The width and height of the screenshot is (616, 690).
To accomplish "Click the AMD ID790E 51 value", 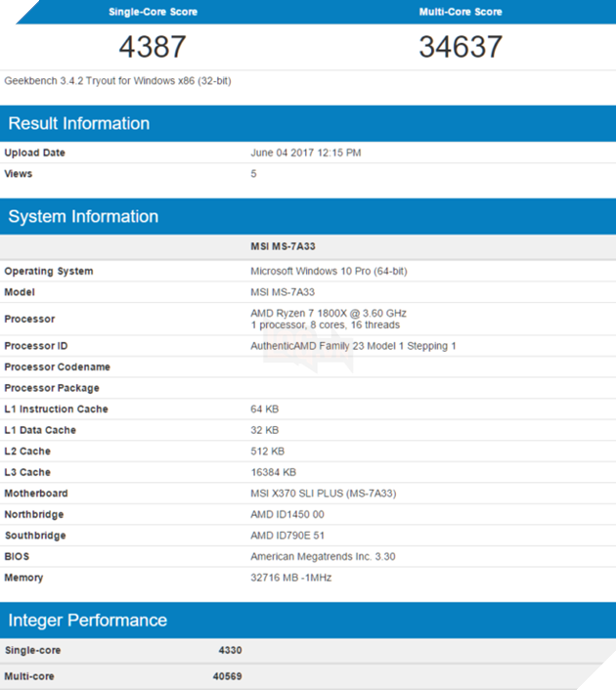I will point(287,536).
